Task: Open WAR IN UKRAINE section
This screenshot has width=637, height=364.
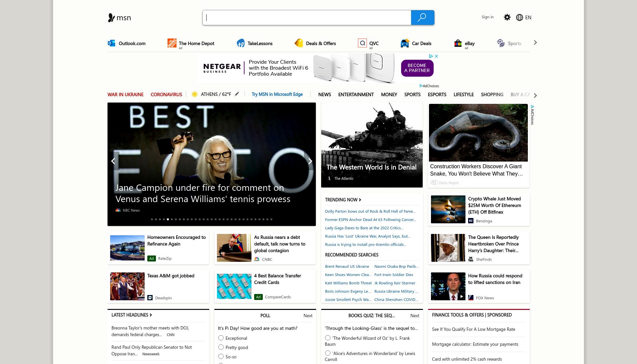Action: click(125, 95)
